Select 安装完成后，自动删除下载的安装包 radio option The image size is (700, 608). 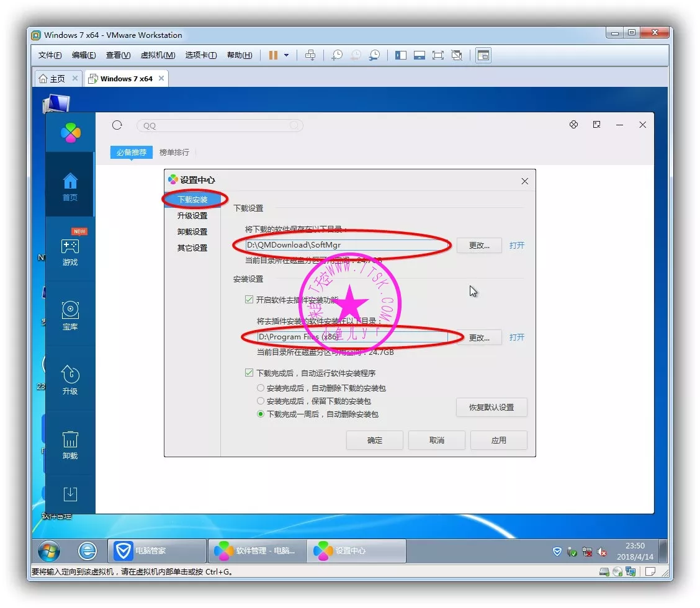[261, 388]
